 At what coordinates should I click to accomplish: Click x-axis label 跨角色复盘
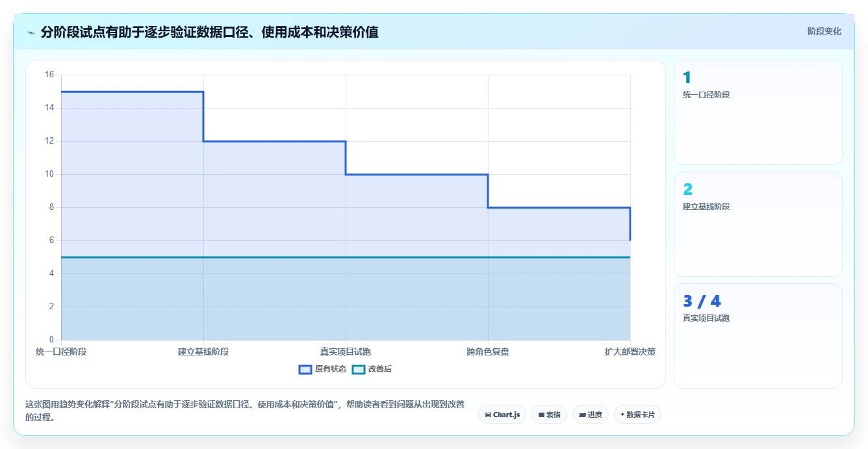[488, 352]
